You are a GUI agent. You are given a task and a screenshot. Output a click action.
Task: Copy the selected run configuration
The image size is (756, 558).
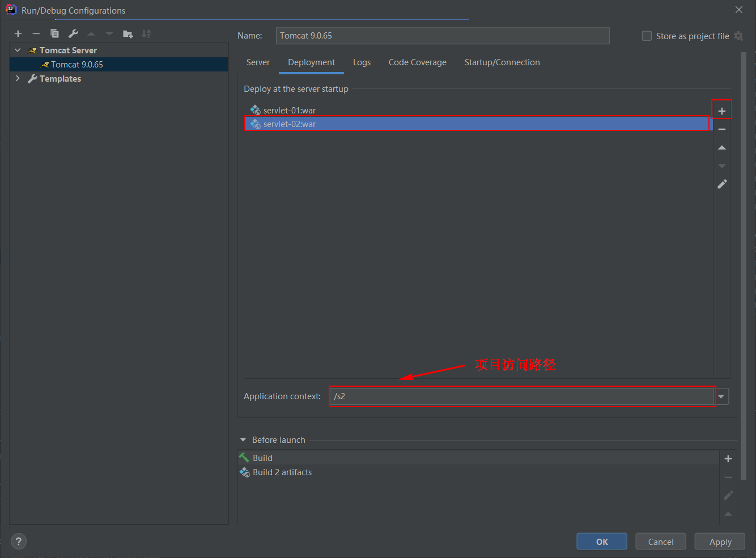(x=54, y=34)
